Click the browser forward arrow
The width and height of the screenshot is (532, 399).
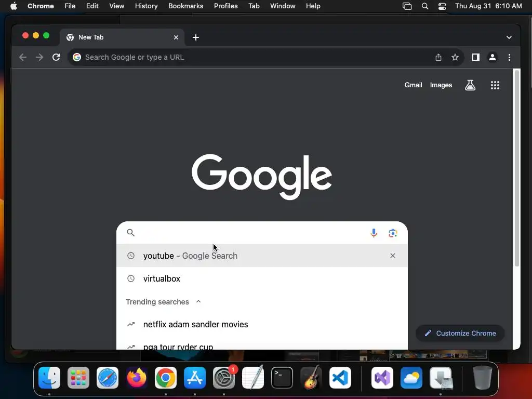39,57
